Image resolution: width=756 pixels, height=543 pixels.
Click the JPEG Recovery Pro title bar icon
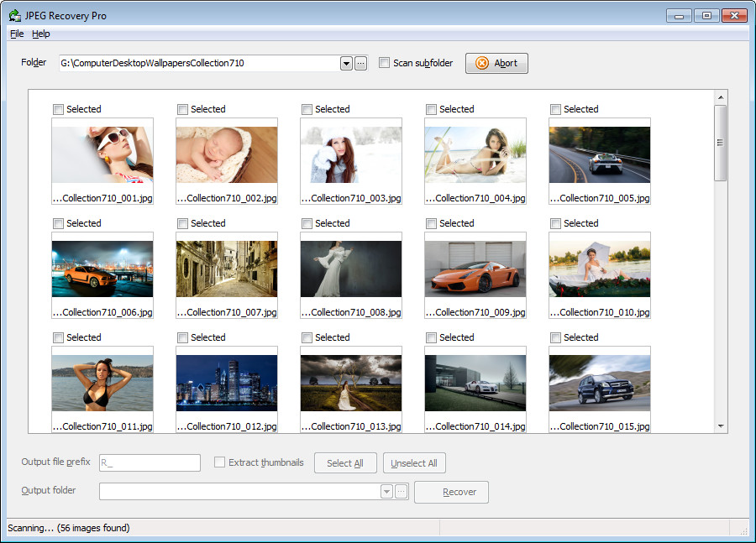click(14, 15)
